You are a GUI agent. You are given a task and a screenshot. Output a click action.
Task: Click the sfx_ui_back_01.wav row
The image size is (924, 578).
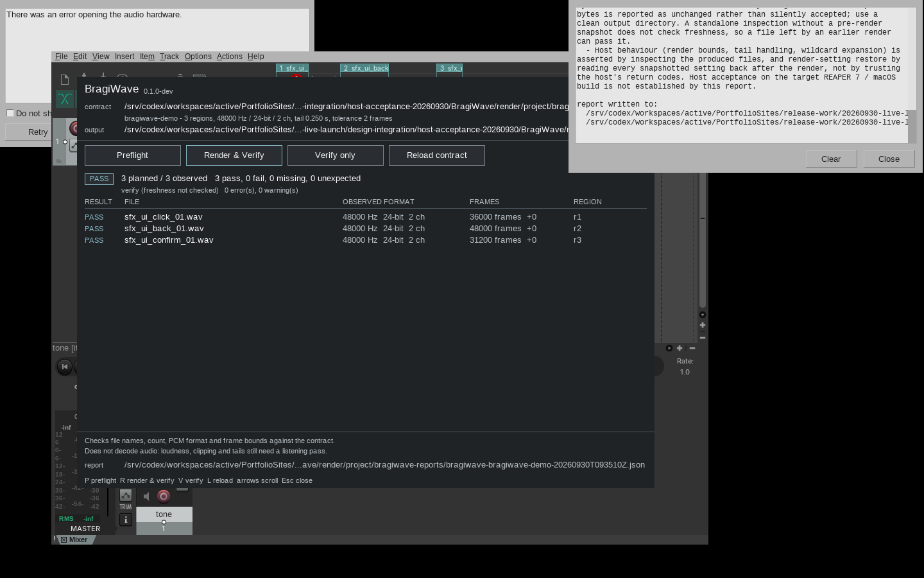click(x=366, y=229)
